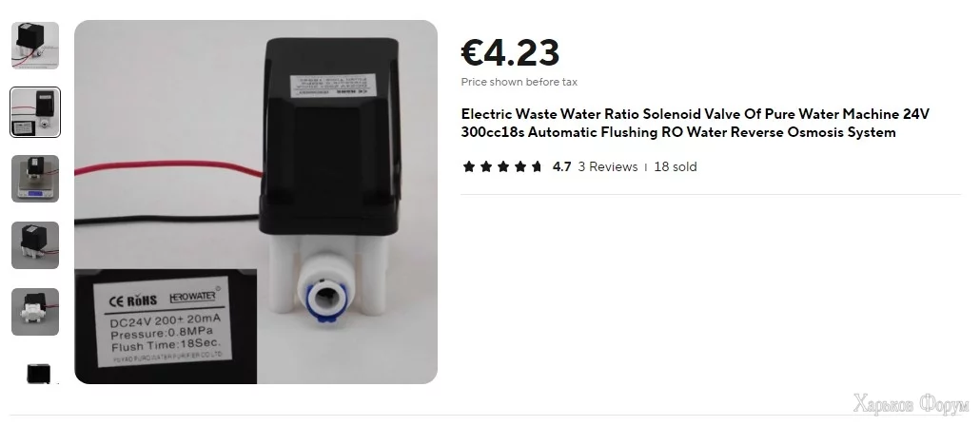Click the 18 sold counter
This screenshot has height=426, width=980.
[x=675, y=166]
